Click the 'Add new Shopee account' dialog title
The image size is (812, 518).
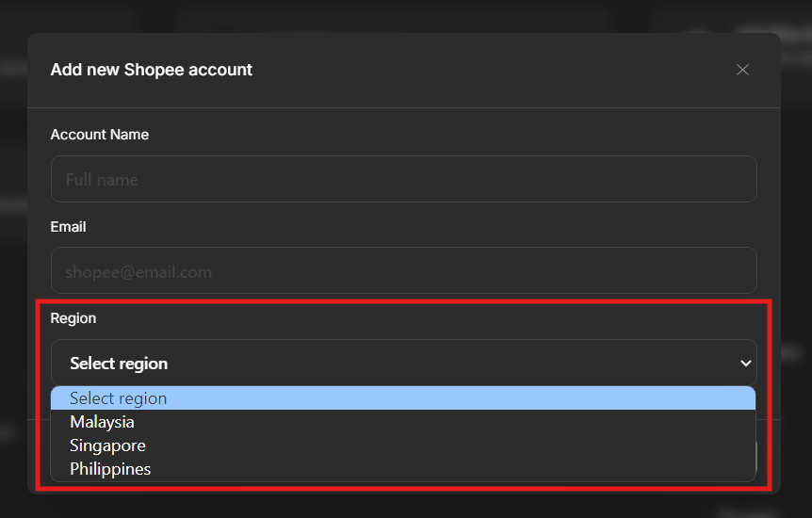click(152, 70)
